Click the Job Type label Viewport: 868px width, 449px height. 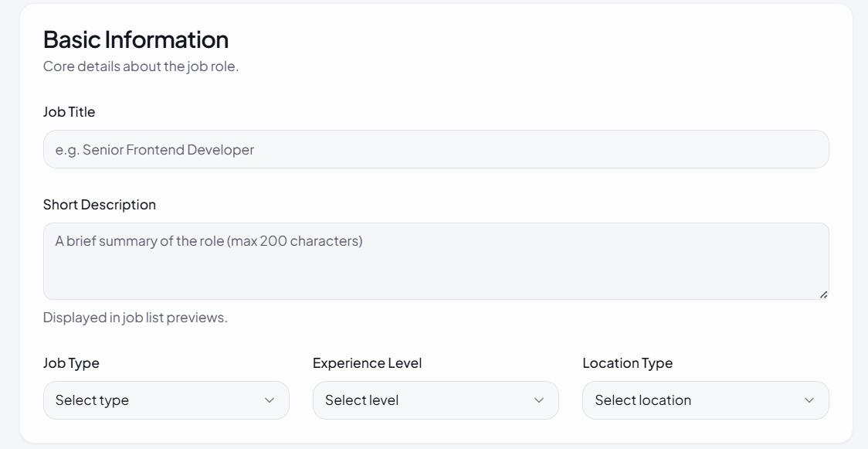[71, 363]
